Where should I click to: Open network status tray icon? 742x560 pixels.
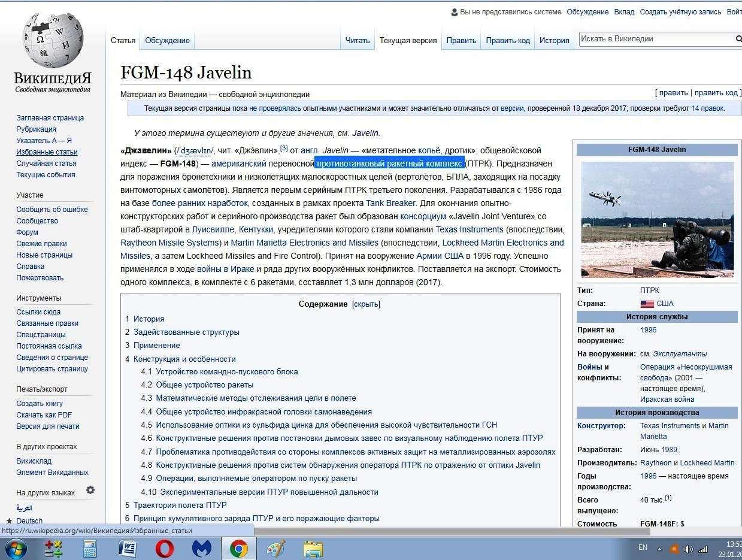[703, 549]
